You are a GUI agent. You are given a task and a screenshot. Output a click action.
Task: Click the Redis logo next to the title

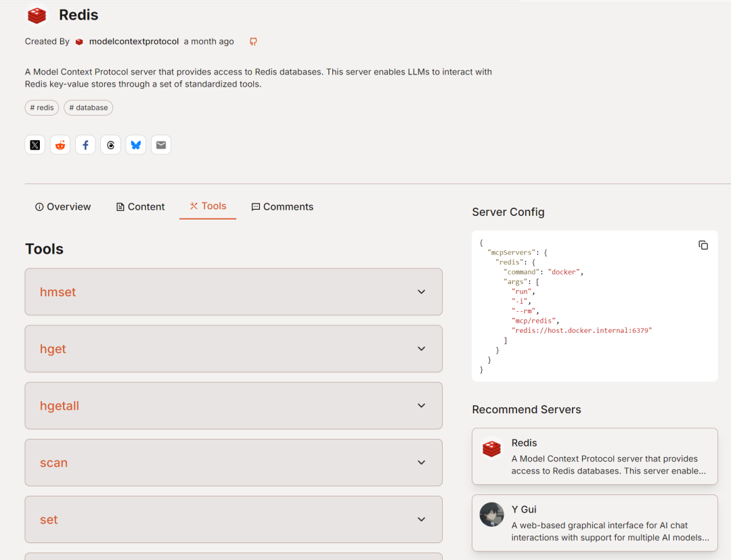37,15
